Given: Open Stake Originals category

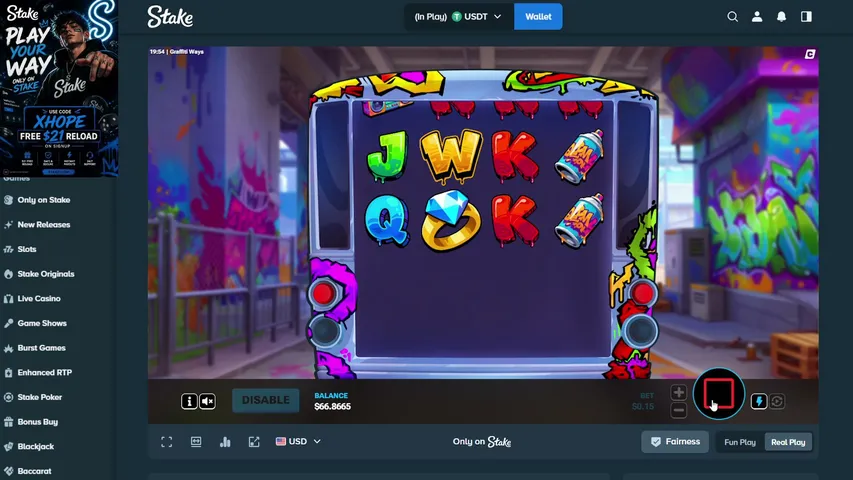Looking at the screenshot, I should [46, 274].
